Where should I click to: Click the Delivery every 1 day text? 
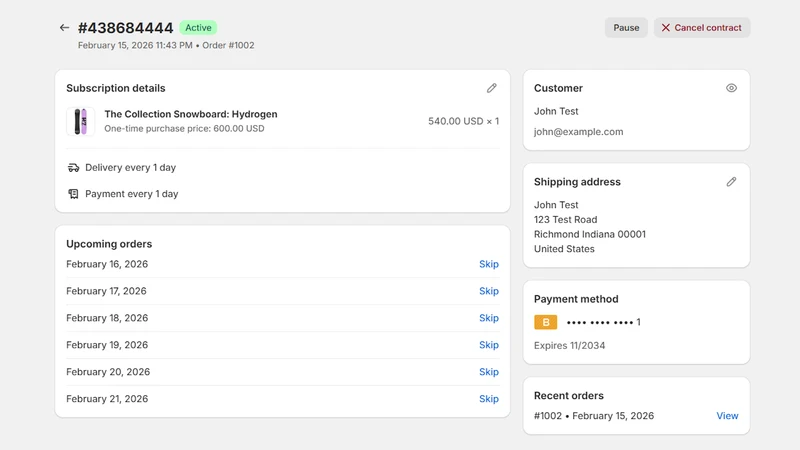click(x=130, y=168)
